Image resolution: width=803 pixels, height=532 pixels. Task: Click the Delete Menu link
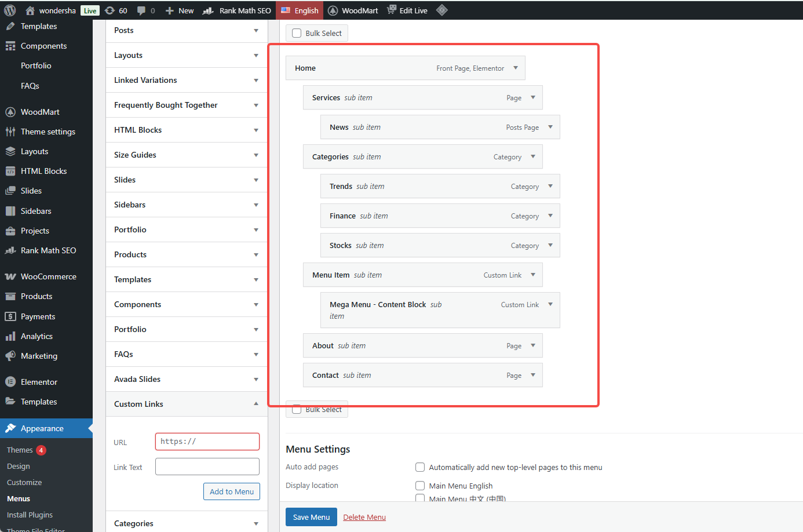tap(364, 517)
